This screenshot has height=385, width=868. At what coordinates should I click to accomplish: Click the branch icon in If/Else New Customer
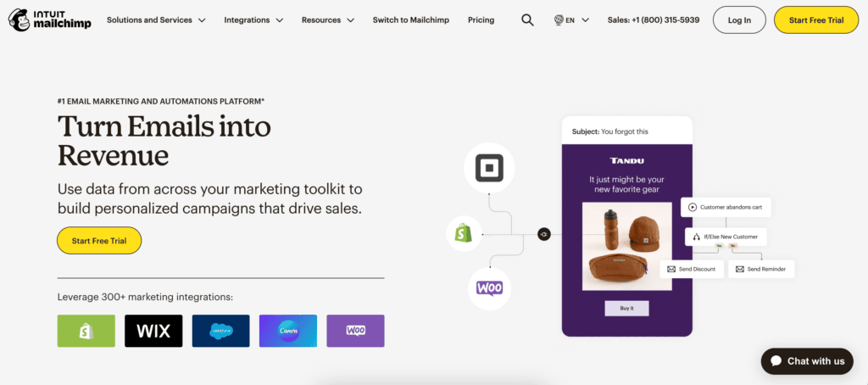click(697, 237)
